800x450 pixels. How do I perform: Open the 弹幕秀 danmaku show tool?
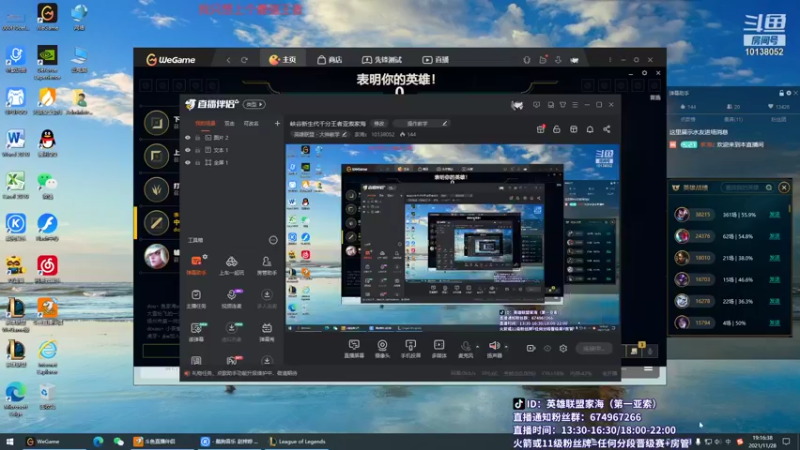(x=266, y=332)
